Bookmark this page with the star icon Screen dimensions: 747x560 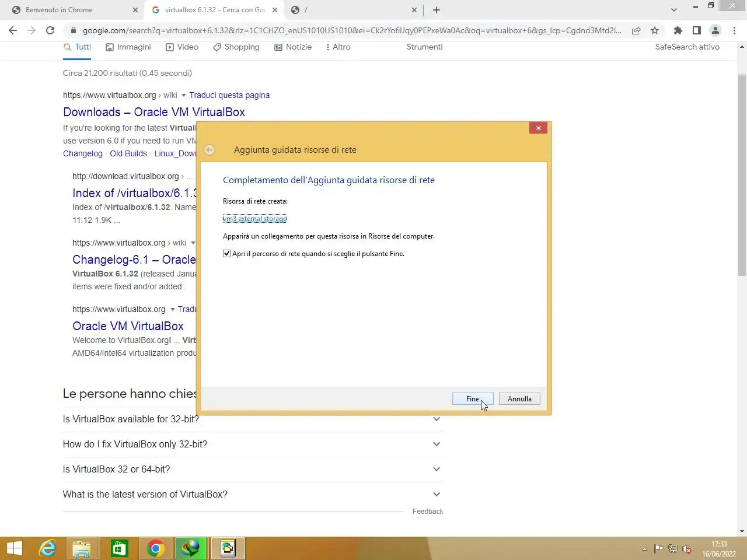click(x=655, y=30)
